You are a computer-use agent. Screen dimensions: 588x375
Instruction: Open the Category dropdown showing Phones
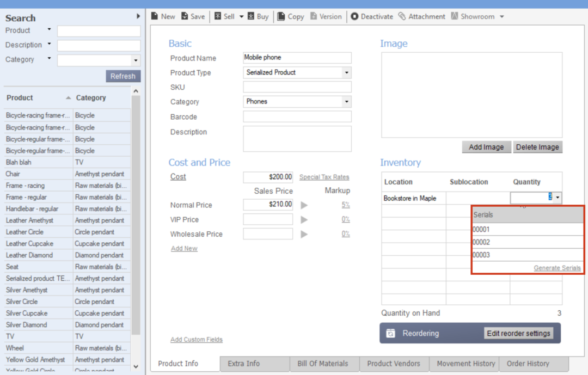click(x=347, y=101)
